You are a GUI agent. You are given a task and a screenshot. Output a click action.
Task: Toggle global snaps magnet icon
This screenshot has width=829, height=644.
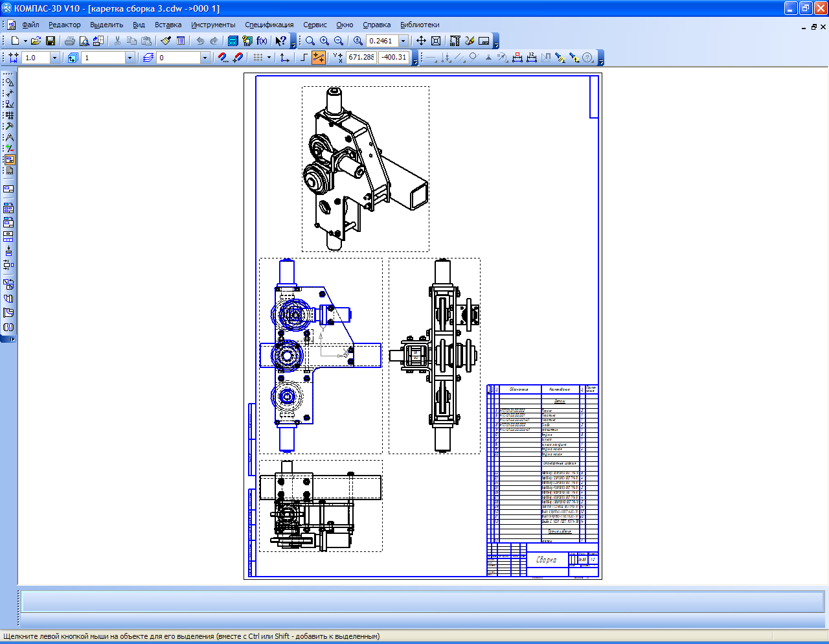point(223,58)
